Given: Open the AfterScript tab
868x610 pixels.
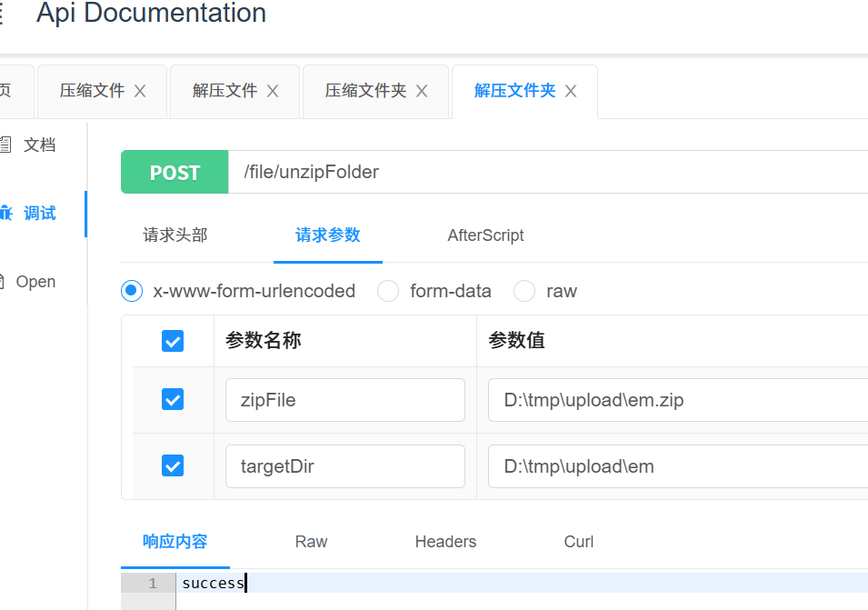Looking at the screenshot, I should click(485, 235).
